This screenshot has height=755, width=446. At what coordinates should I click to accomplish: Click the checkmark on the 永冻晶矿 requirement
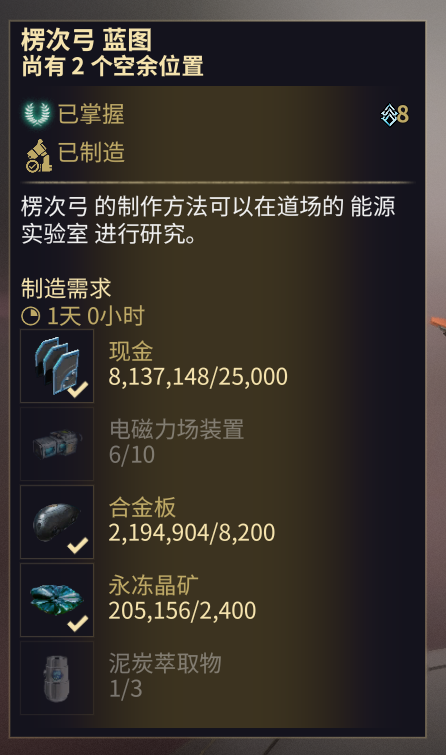(78, 623)
